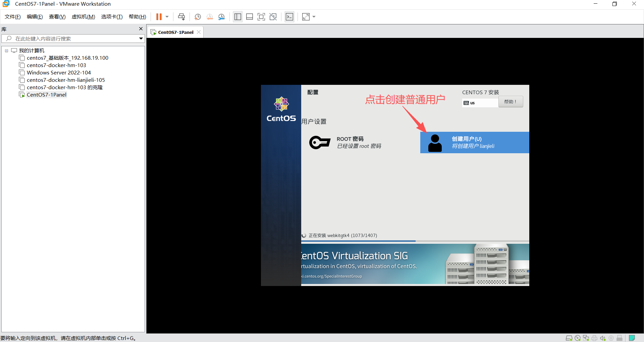Close the library panel
The height and width of the screenshot is (342, 644).
tap(141, 29)
